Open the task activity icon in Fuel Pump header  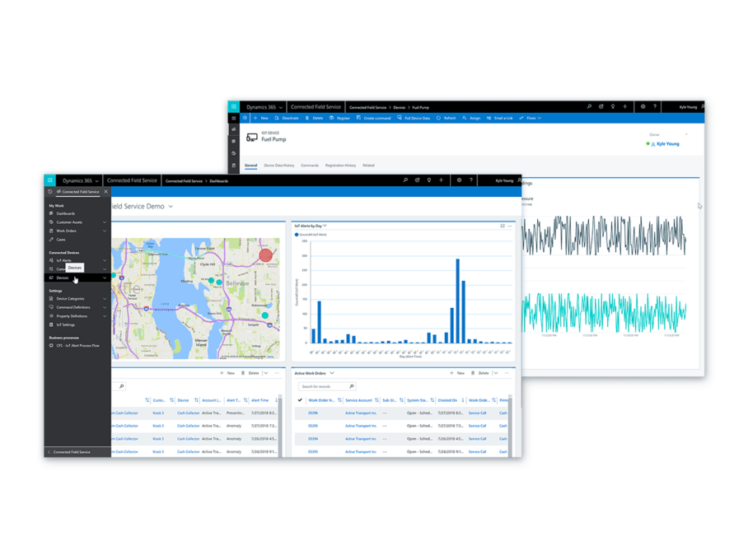(601, 107)
